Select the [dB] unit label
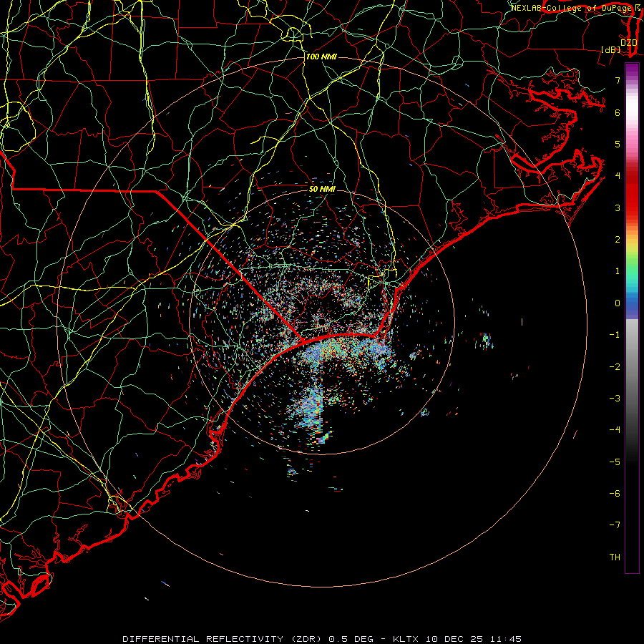This screenshot has height=644, width=644. [x=610, y=49]
